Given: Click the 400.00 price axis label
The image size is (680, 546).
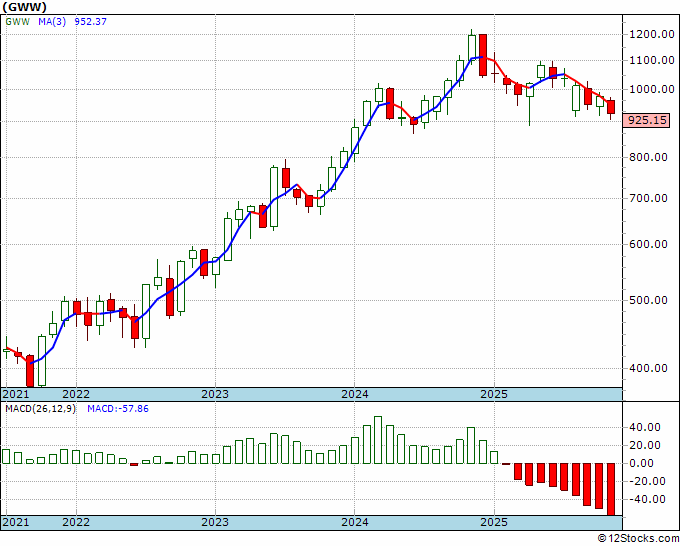Looking at the screenshot, I should point(649,368).
